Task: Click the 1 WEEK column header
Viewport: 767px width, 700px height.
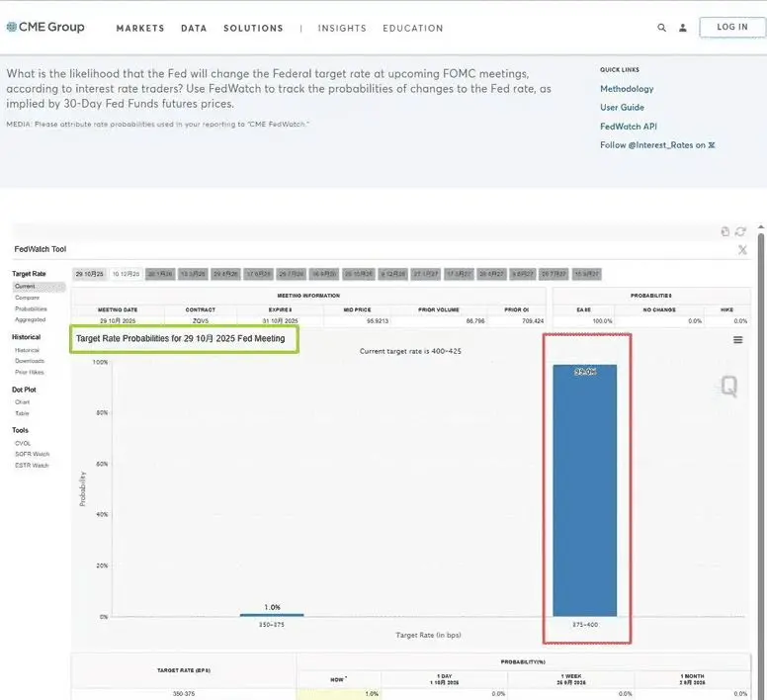Action: pyautogui.click(x=571, y=679)
